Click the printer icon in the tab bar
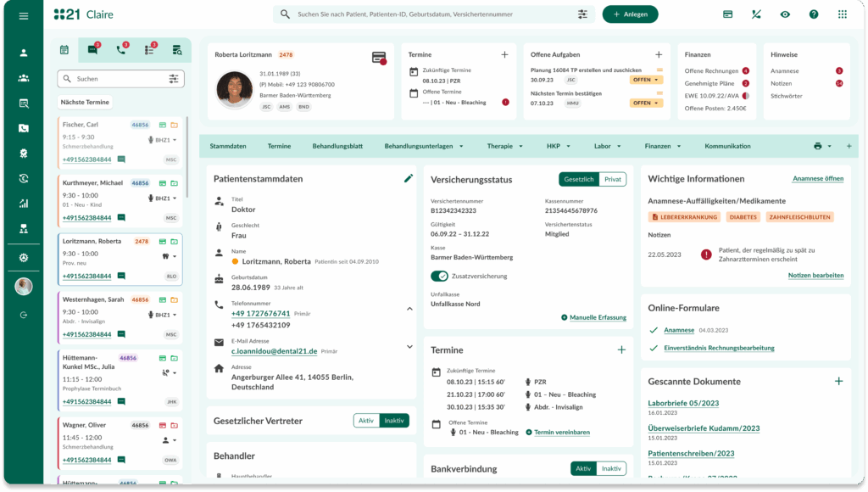The width and height of the screenshot is (868, 492). pyautogui.click(x=818, y=146)
